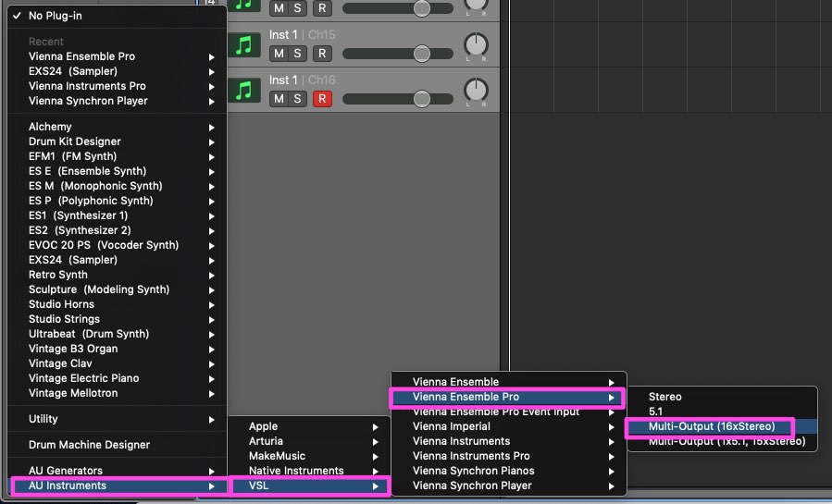The width and height of the screenshot is (832, 504).
Task: Open the Native Instruments submenu
Action: click(x=309, y=471)
